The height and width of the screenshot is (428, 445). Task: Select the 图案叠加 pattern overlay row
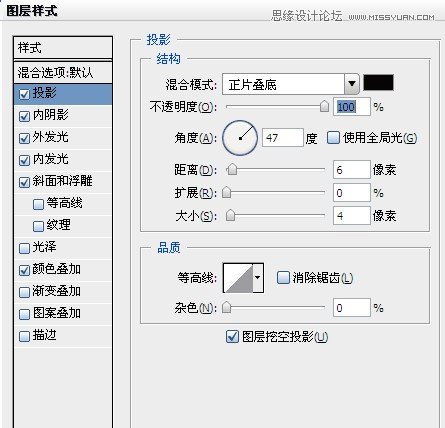click(63, 314)
